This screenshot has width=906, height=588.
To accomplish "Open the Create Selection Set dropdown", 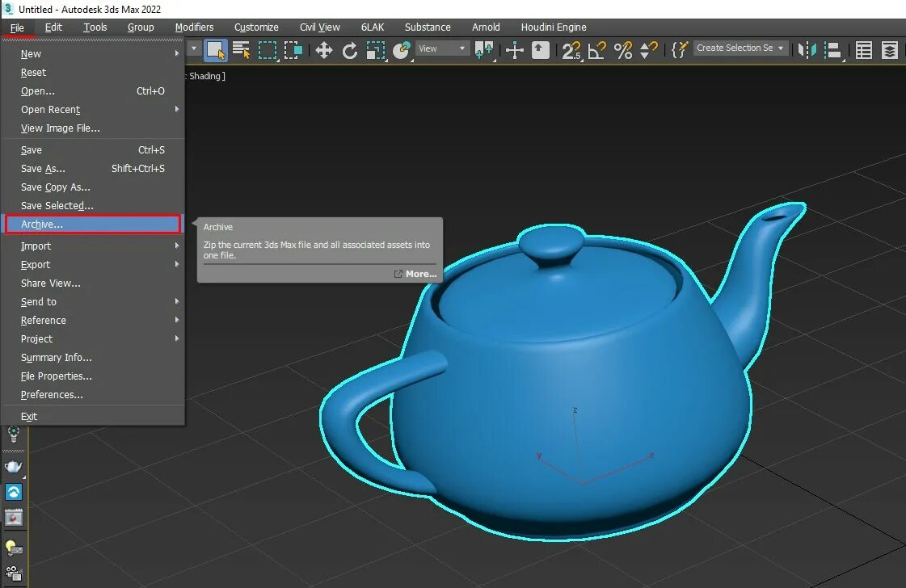I will tap(740, 48).
